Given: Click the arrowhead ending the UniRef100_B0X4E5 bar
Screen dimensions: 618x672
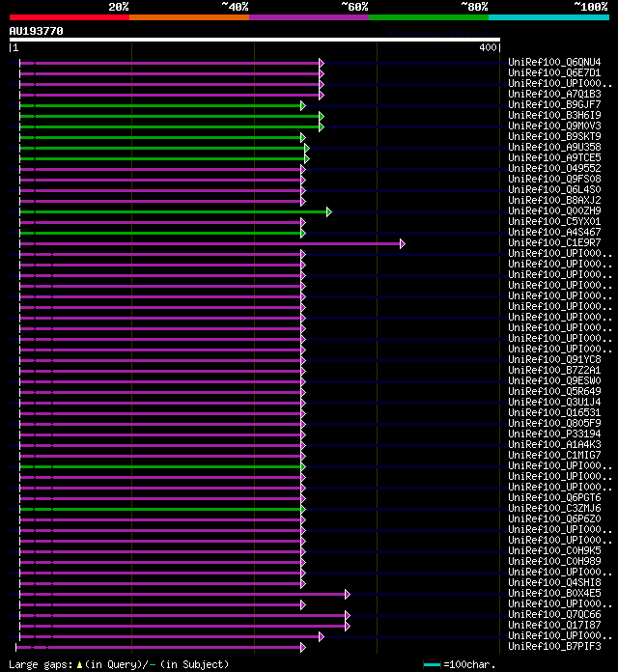Looking at the screenshot, I should pos(348,595).
